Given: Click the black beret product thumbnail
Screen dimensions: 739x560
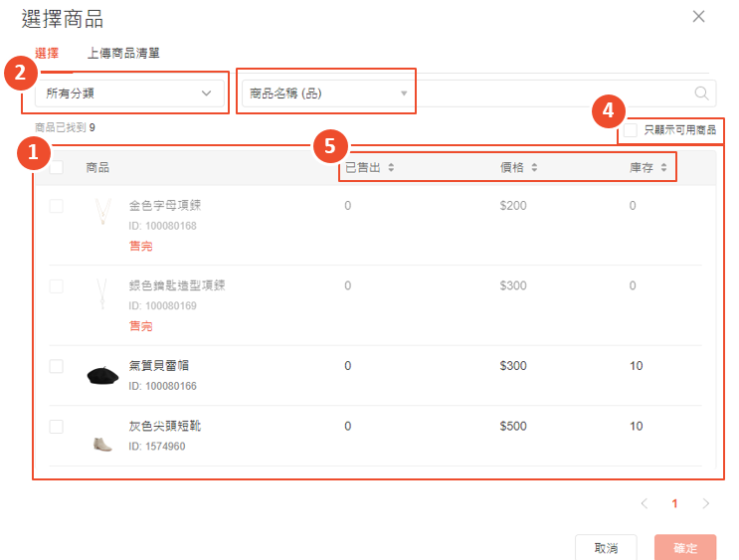Looking at the screenshot, I should point(102,375).
